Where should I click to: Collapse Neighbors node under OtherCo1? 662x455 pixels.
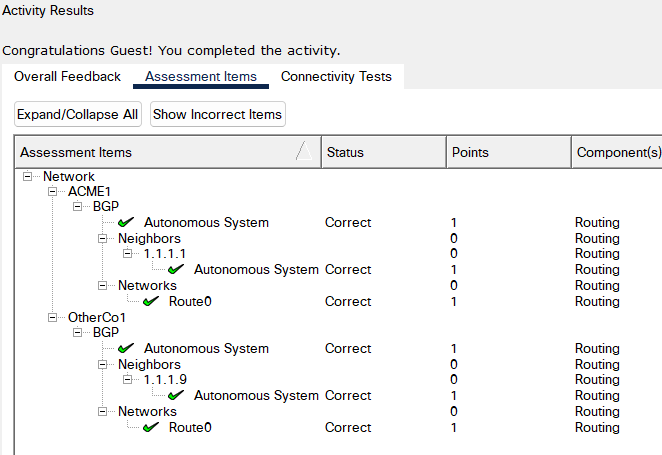102,364
